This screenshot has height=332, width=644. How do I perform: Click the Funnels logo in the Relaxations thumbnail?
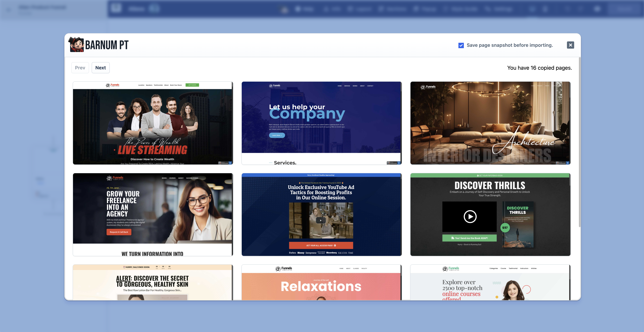pos(284,269)
